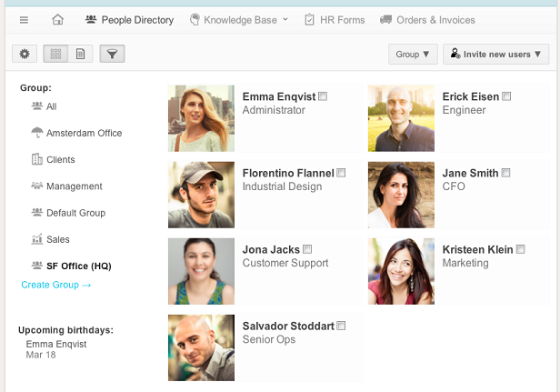Image resolution: width=560 pixels, height=392 pixels.
Task: Click the Sales chart icon
Action: pos(37,238)
